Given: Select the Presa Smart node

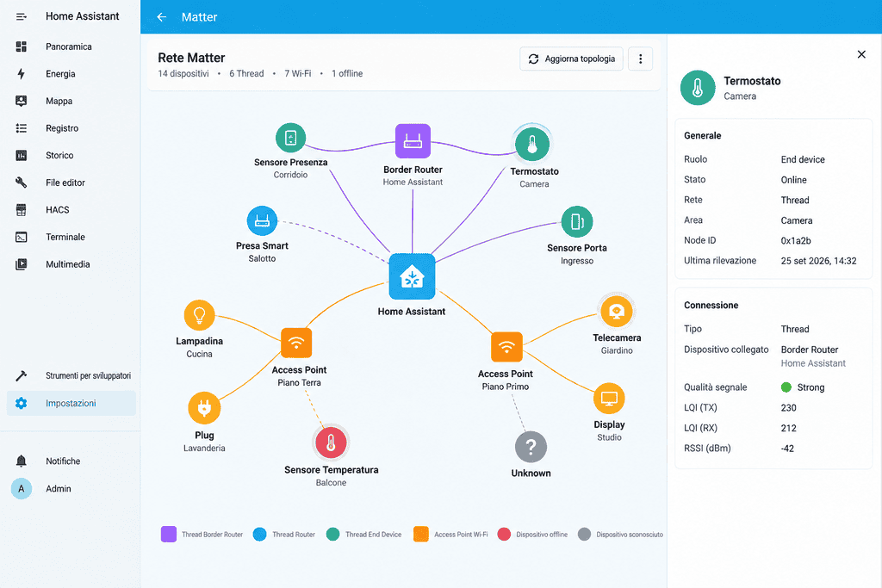Looking at the screenshot, I should [x=262, y=221].
